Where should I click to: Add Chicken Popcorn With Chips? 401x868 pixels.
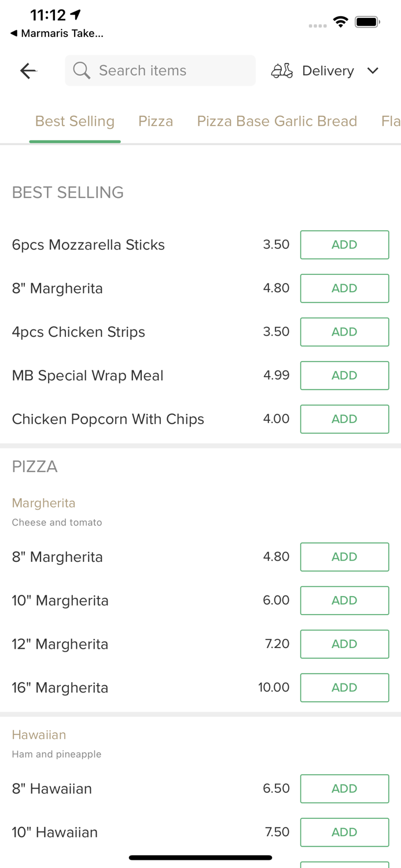pyautogui.click(x=344, y=419)
